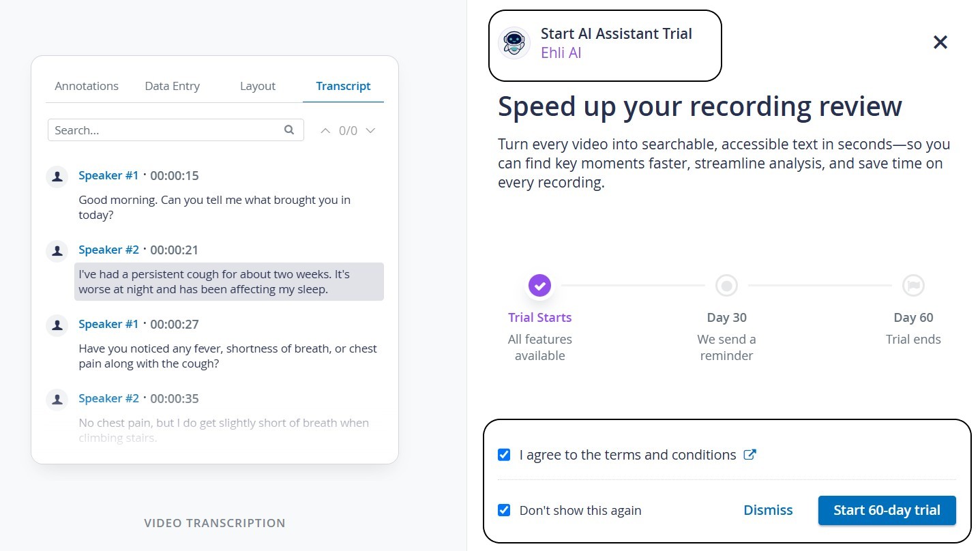980x551 pixels.
Task: Toggle the Don't show this again checkbox
Action: (504, 510)
